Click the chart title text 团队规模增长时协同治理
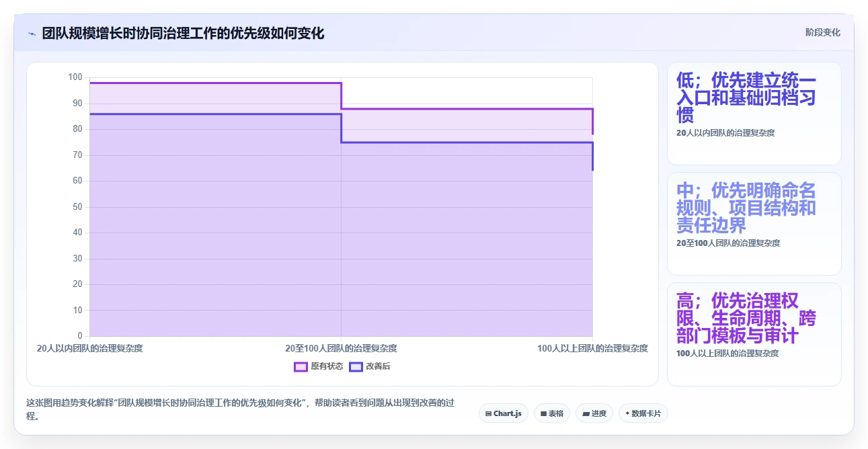 tap(183, 33)
